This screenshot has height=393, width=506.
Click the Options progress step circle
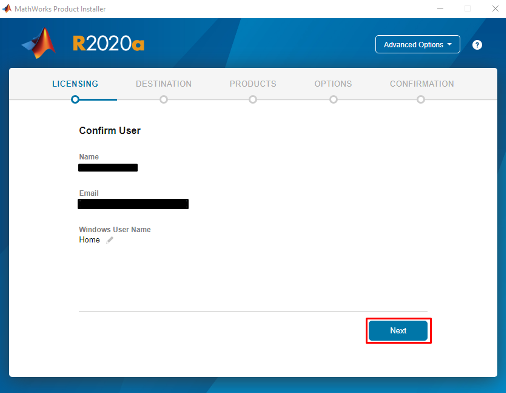[333, 99]
